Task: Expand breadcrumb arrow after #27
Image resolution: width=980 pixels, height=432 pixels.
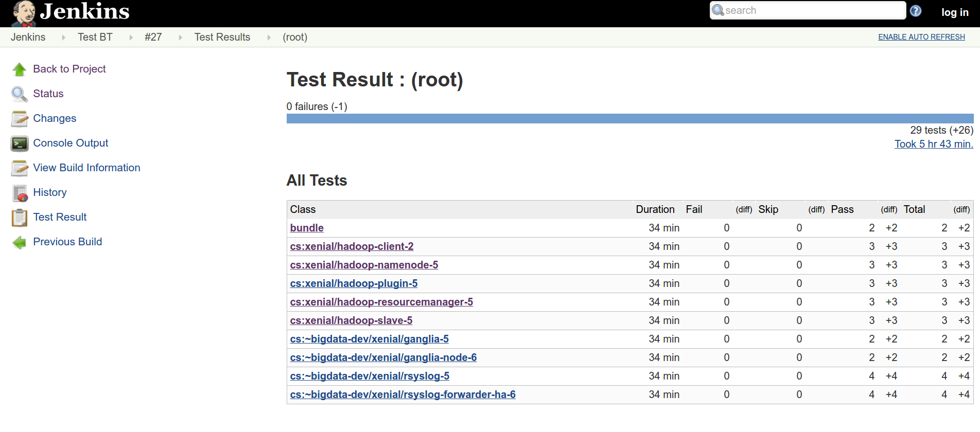Action: (x=180, y=38)
